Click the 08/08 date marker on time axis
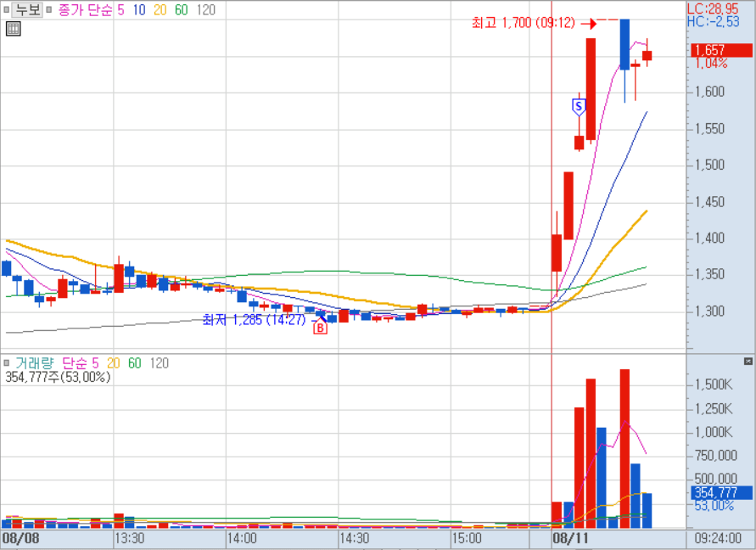The height and width of the screenshot is (550, 756). click(x=20, y=538)
